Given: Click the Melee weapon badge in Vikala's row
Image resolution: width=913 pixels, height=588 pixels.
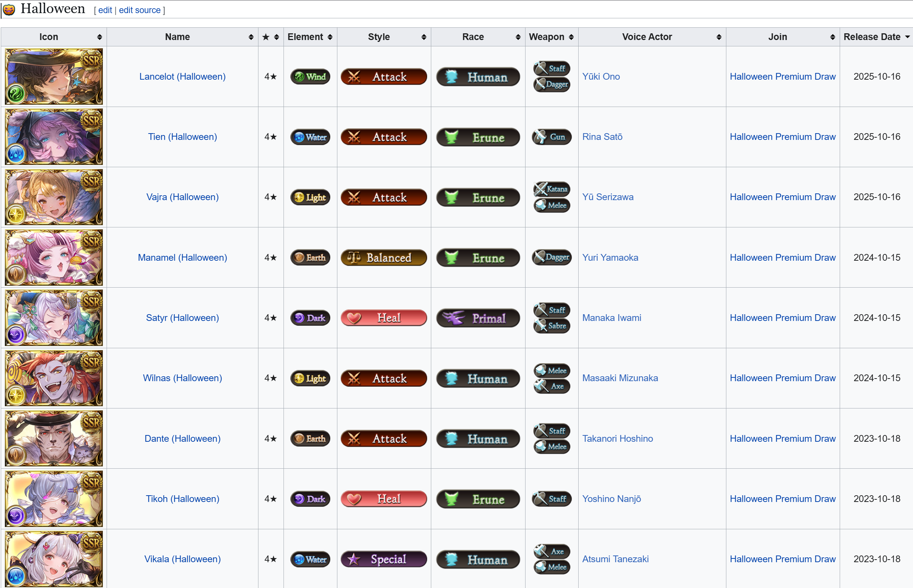Looking at the screenshot, I should pyautogui.click(x=552, y=567).
